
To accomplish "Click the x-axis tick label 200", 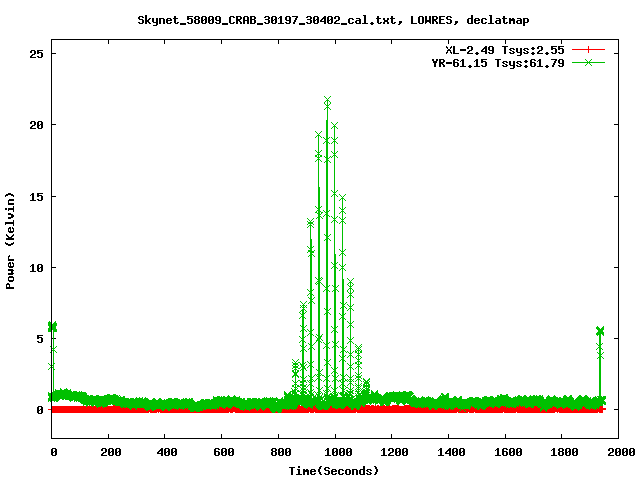I will (111, 452).
